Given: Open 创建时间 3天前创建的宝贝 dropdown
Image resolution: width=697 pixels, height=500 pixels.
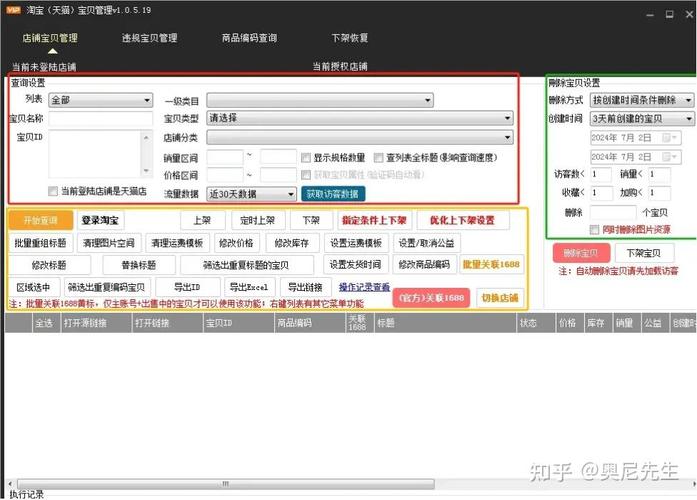Looking at the screenshot, I should tap(641, 119).
